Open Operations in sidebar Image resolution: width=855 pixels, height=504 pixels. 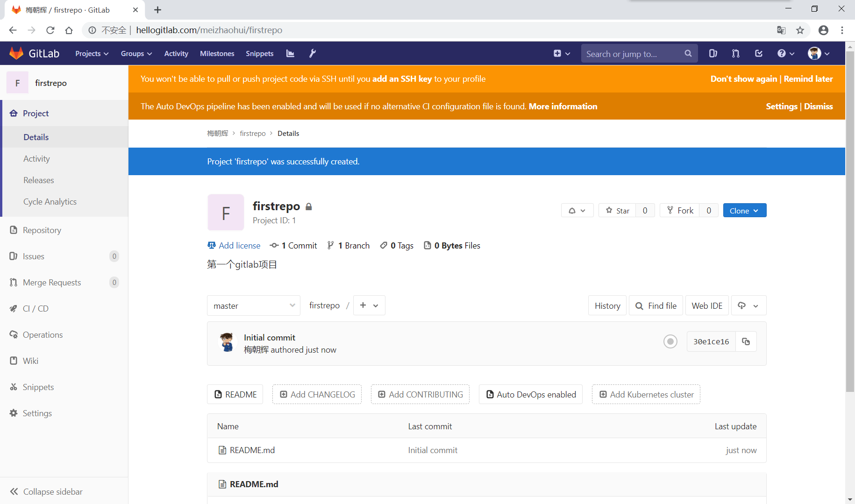point(64,334)
